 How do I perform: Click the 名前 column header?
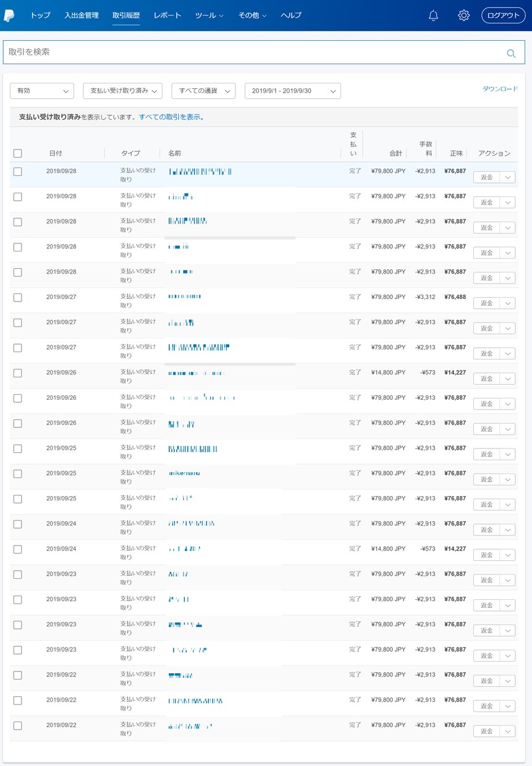click(175, 153)
